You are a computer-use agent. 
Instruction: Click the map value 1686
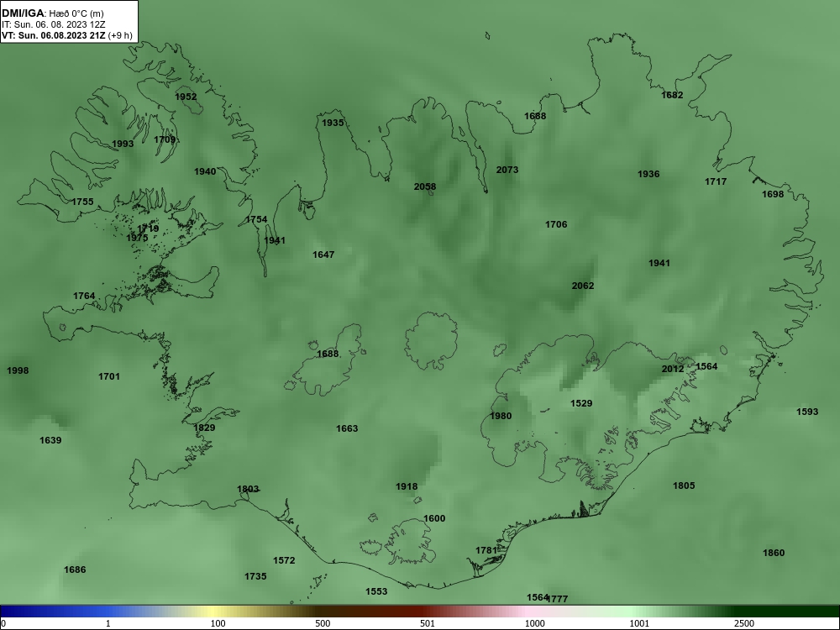click(75, 570)
